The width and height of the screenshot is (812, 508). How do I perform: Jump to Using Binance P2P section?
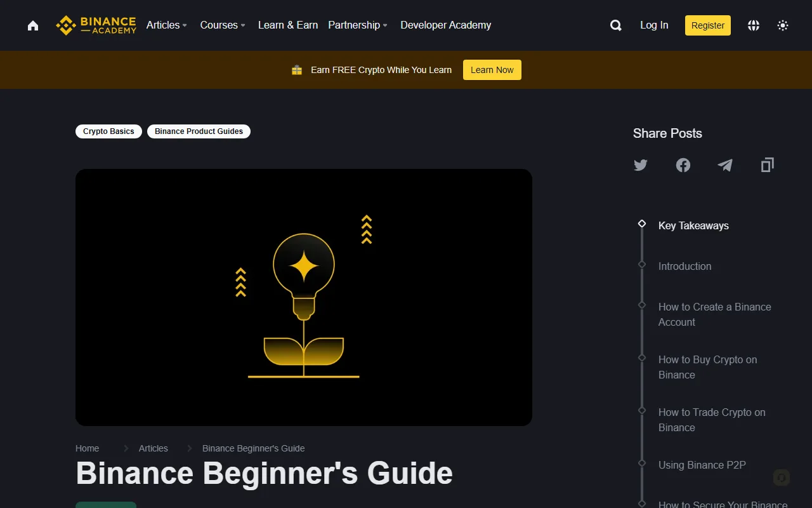coord(702,465)
